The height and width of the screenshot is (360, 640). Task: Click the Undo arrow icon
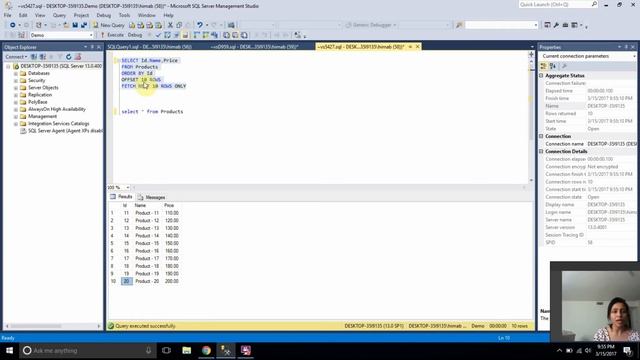pyautogui.click(x=200, y=25)
